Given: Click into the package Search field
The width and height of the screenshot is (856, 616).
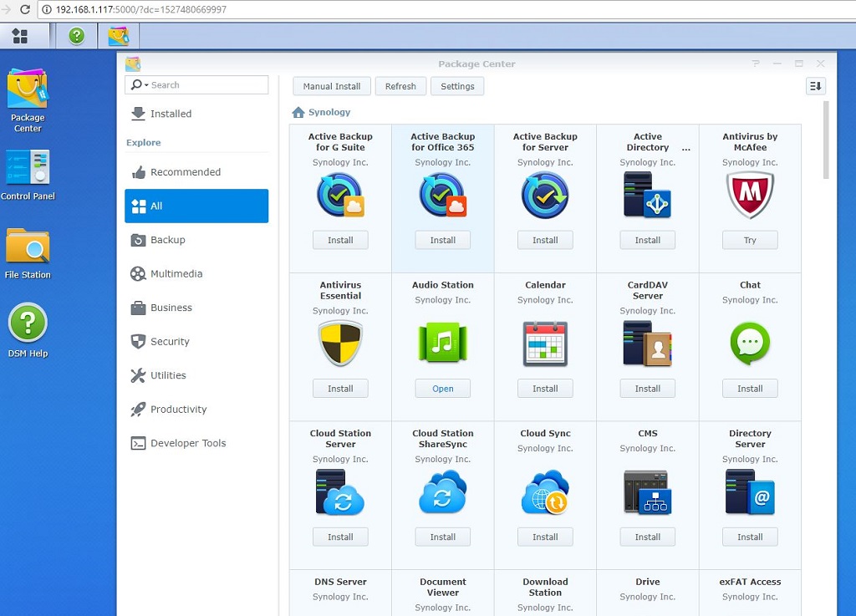Looking at the screenshot, I should [x=196, y=85].
